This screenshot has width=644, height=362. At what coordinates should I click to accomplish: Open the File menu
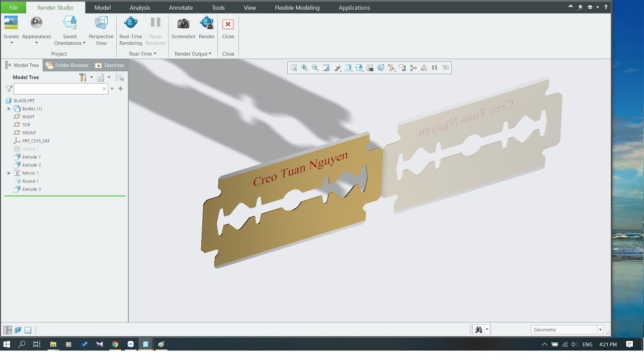tap(14, 8)
